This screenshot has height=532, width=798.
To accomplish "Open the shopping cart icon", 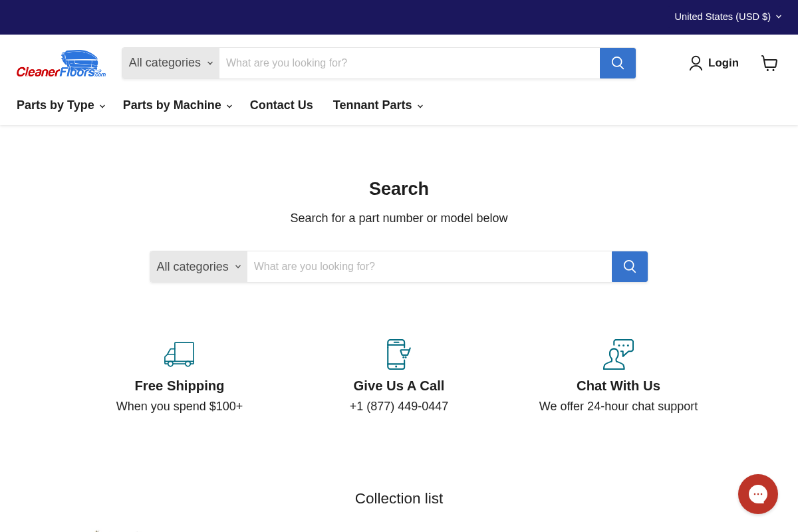I will point(769,63).
